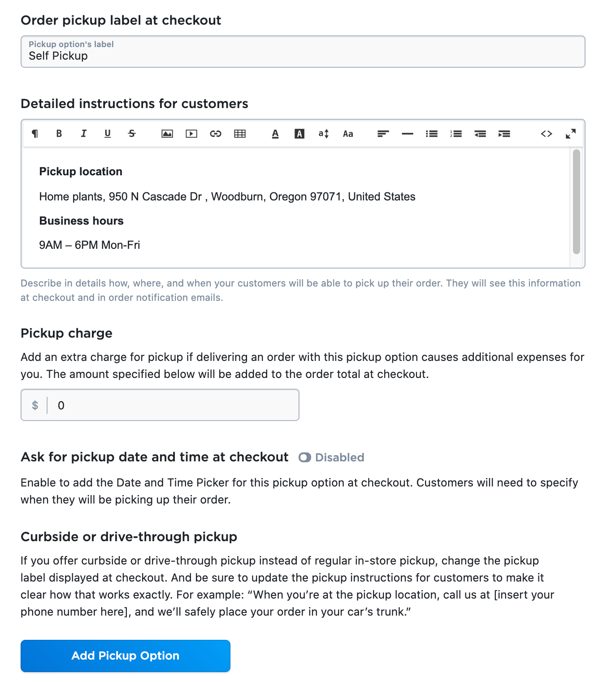Insert an image into instructions
Screen dimensions: 616x686
(167, 134)
